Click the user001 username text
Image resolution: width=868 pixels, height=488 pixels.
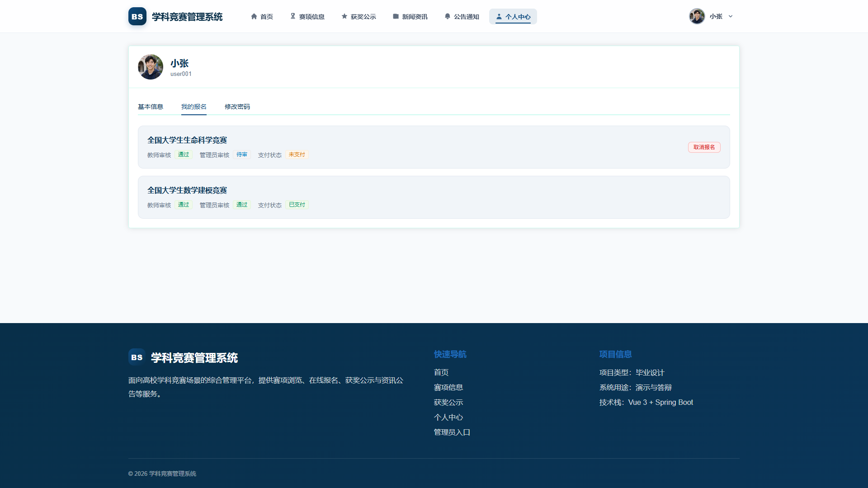click(x=181, y=74)
